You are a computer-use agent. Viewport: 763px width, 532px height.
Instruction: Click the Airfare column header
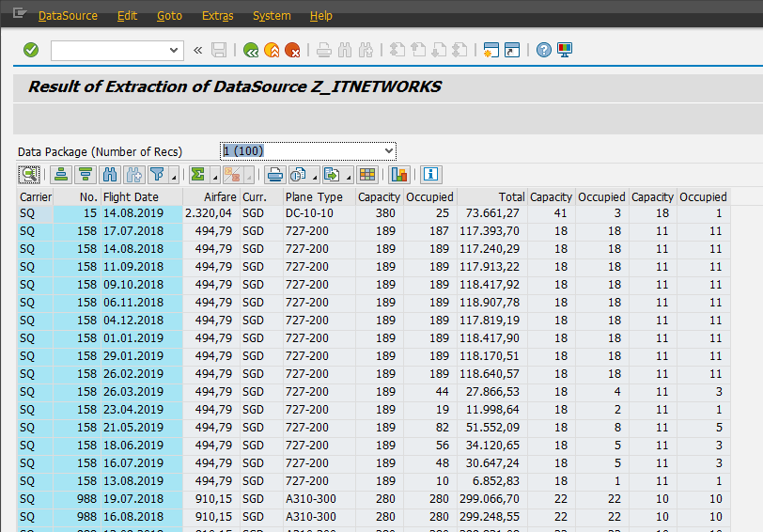(220, 197)
